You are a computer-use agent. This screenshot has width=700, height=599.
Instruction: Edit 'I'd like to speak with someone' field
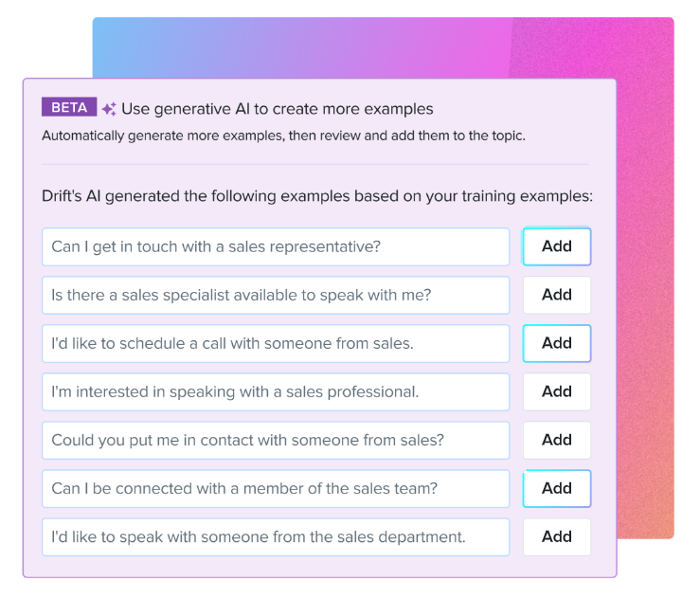pyautogui.click(x=276, y=536)
